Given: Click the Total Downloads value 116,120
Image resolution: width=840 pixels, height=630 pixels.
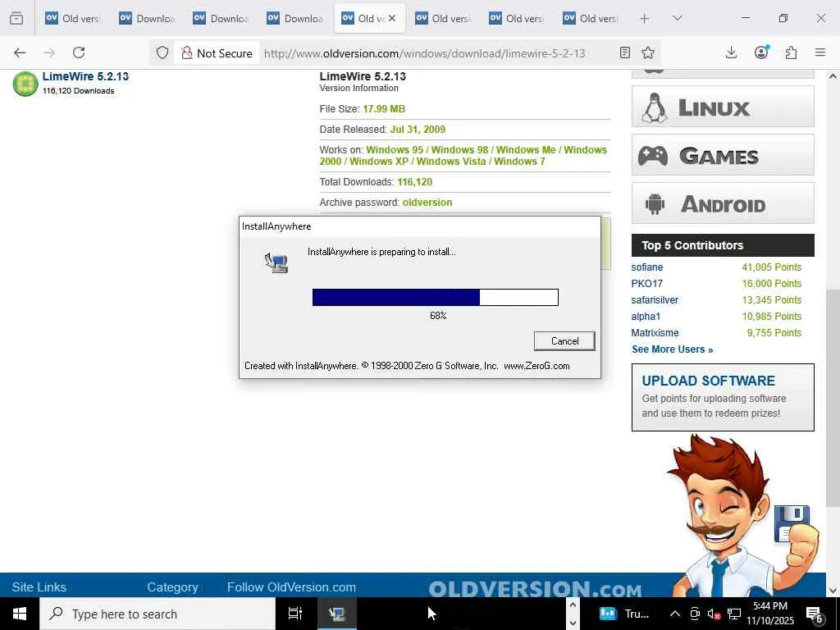Looking at the screenshot, I should click(414, 182).
